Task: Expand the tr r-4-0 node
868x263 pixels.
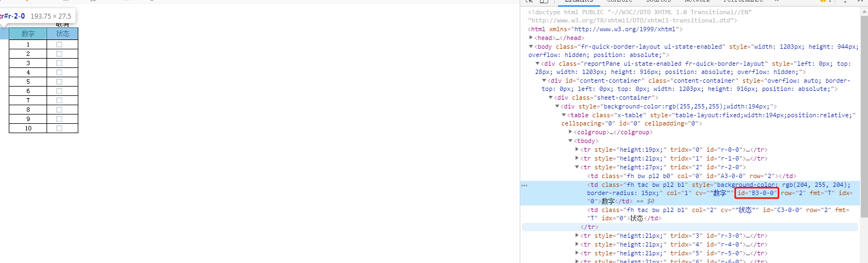Action: click(x=577, y=244)
